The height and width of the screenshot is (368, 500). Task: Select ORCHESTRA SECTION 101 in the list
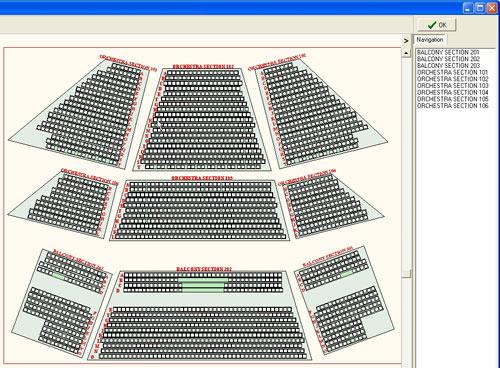tap(452, 72)
